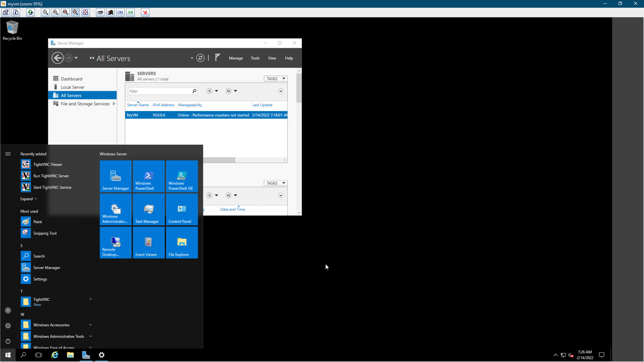Expand lower panel filter chevron
This screenshot has height=362, width=644.
(x=281, y=196)
